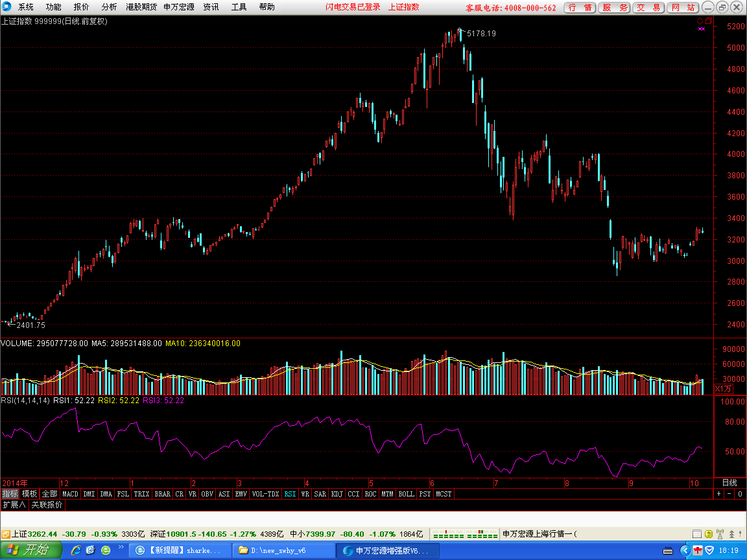This screenshot has height=560, width=747.
Task: Click the overlapping-windows icon on the chart
Action: point(709,21)
